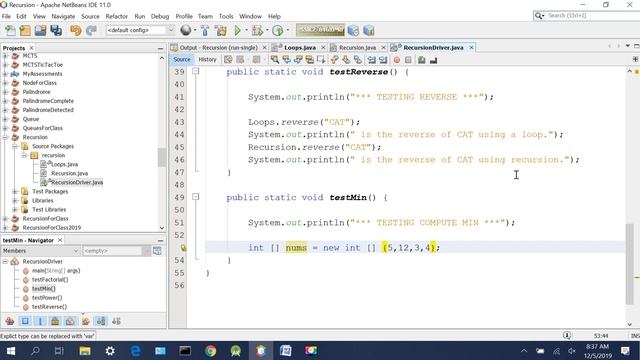Collapse the Recursion project node
This screenshot has width=640, height=360.
[x=5, y=138]
